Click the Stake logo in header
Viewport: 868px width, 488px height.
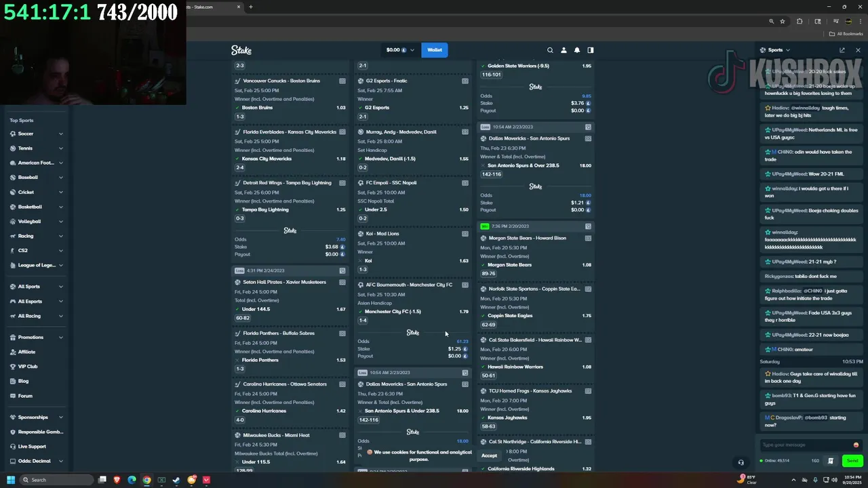pos(241,50)
